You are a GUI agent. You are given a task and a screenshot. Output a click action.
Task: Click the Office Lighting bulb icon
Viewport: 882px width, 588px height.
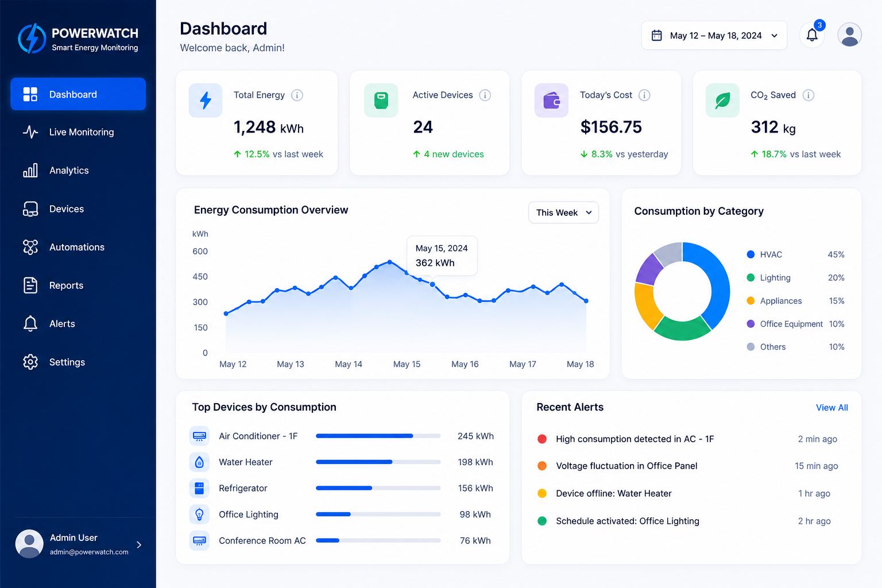coord(199,514)
